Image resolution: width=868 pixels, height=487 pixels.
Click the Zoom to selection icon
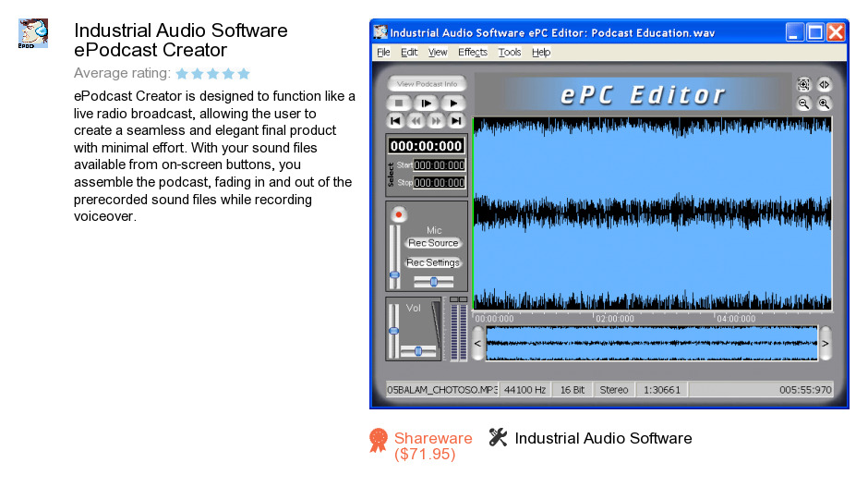803,84
